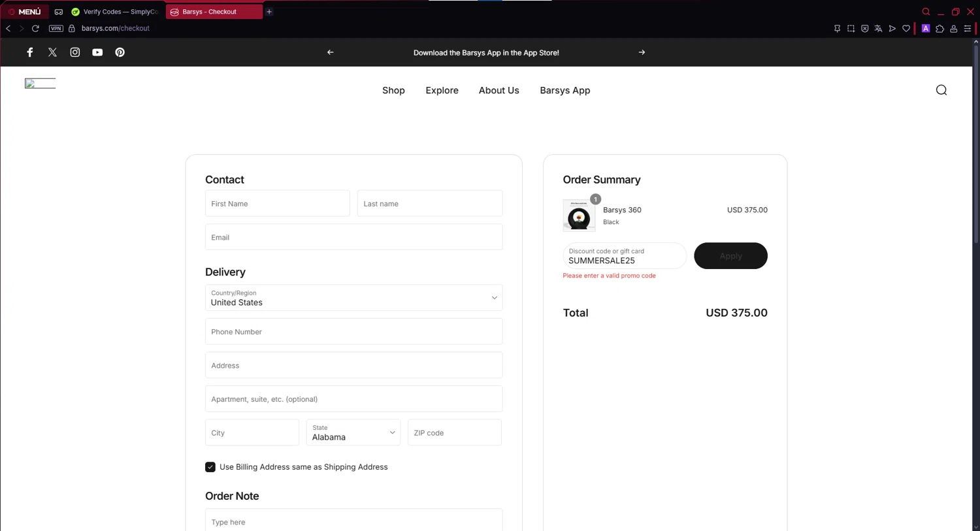Open the page translate icon

(x=878, y=29)
